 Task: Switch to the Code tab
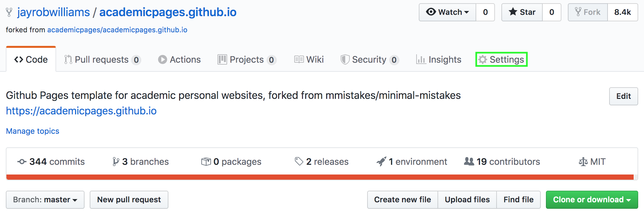(31, 59)
